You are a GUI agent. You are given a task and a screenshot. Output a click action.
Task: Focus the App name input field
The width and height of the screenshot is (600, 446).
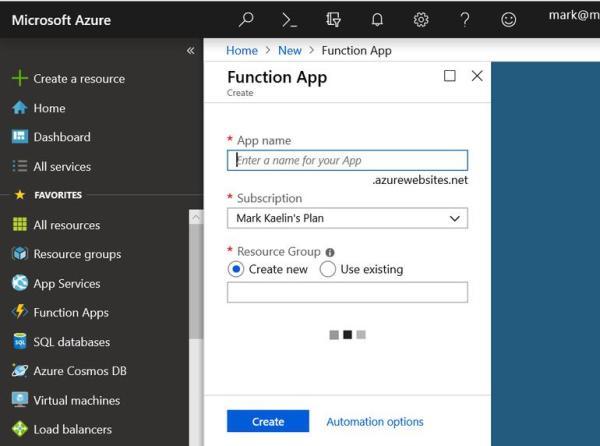coord(347,160)
